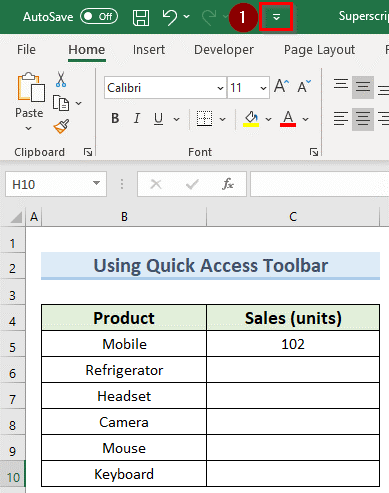
Task: Click the Cut scissors icon
Action: click(61, 79)
